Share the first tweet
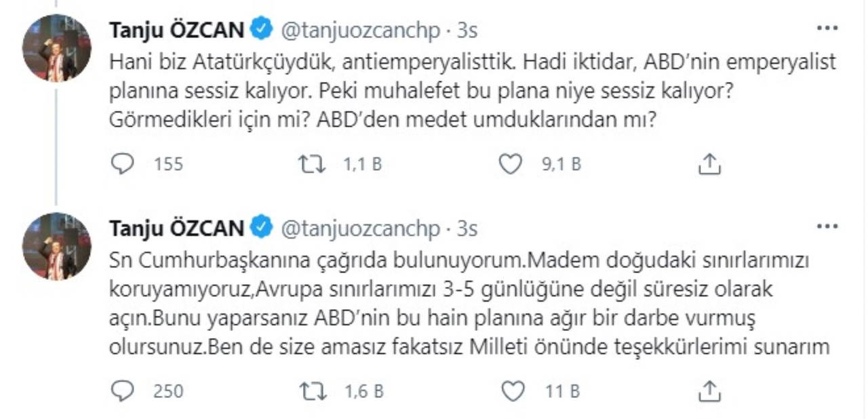This screenshot has width=868, height=419. (709, 164)
